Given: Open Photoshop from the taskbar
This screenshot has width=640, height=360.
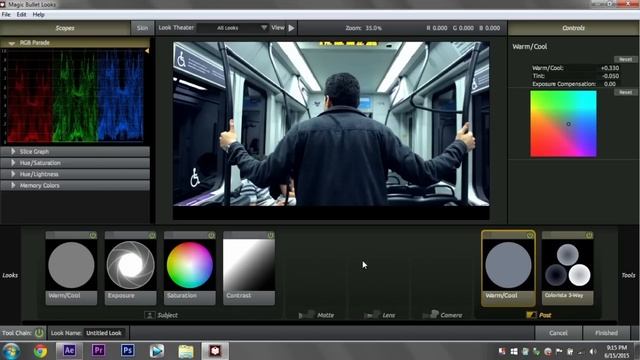Looking at the screenshot, I should tap(127, 351).
